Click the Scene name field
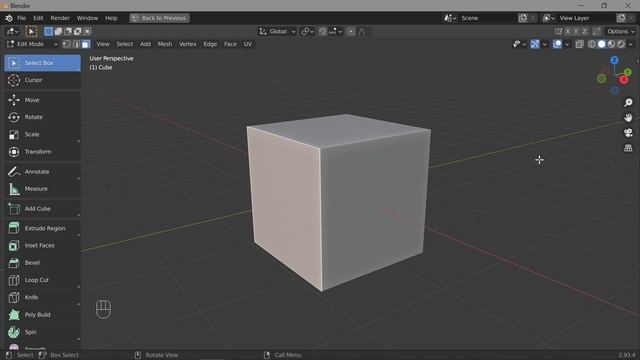640x360 pixels. click(x=488, y=18)
